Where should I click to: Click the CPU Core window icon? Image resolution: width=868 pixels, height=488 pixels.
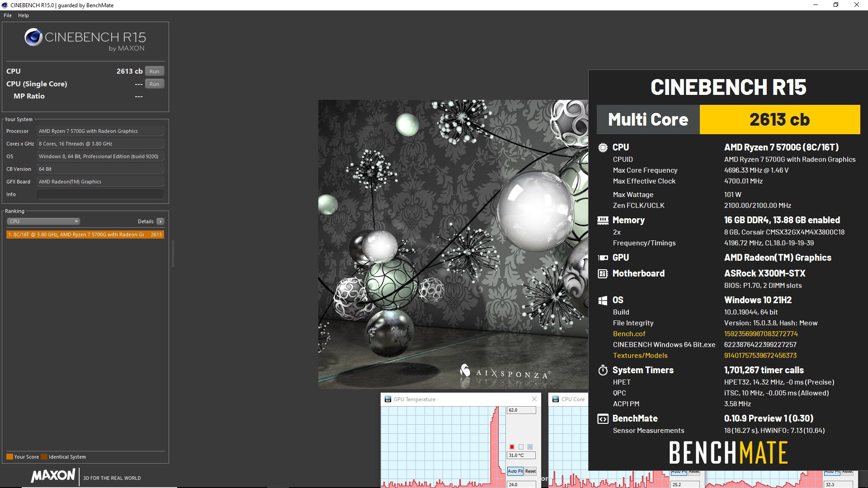tap(556, 399)
